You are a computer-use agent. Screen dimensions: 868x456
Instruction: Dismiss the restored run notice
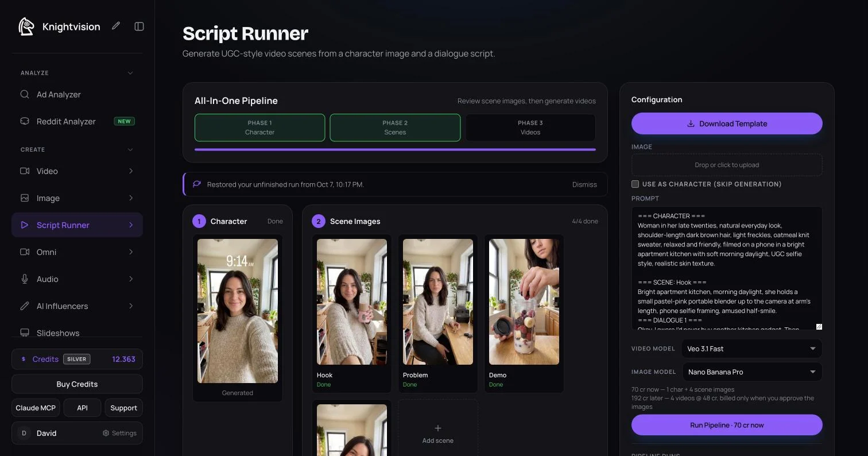point(584,184)
